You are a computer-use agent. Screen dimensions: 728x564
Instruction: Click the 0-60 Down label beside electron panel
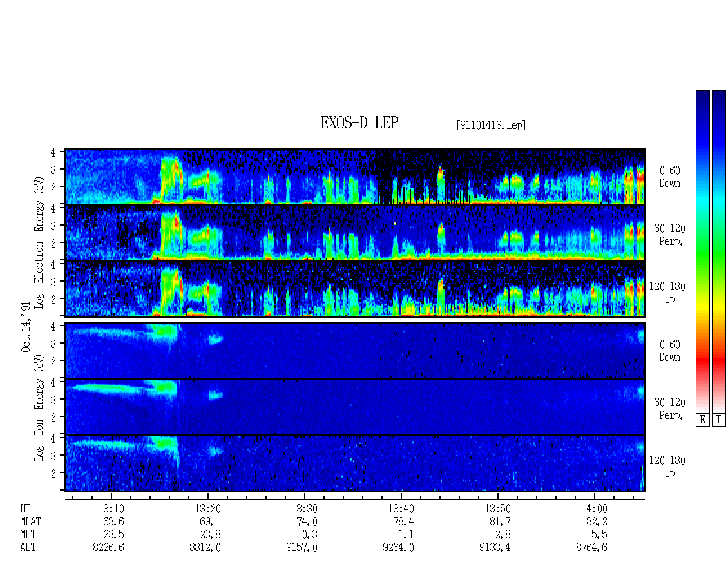point(669,177)
